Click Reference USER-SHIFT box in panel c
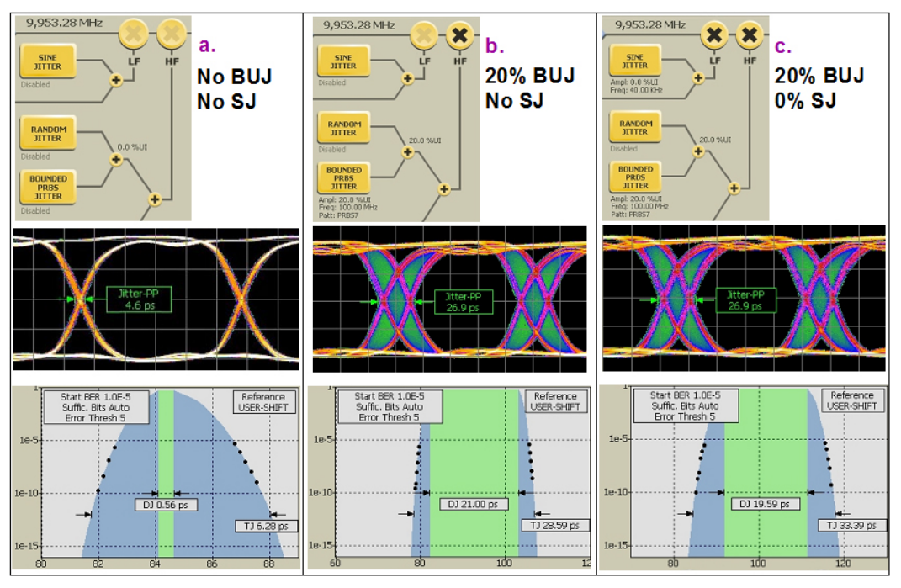The image size is (901, 588). click(x=852, y=401)
